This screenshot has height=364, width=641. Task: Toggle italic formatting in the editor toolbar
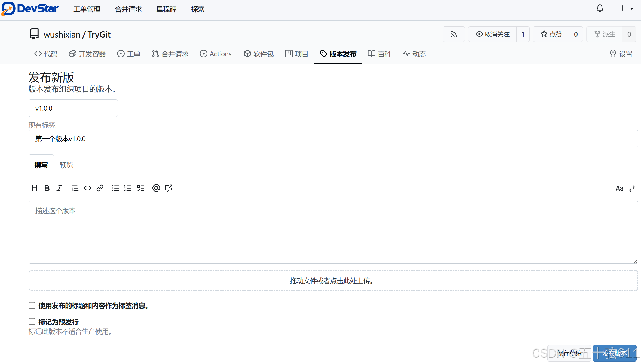click(59, 188)
